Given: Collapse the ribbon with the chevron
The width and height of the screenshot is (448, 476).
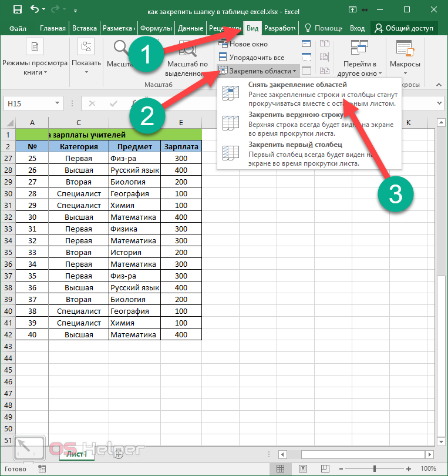Looking at the screenshot, I should click(x=439, y=85).
